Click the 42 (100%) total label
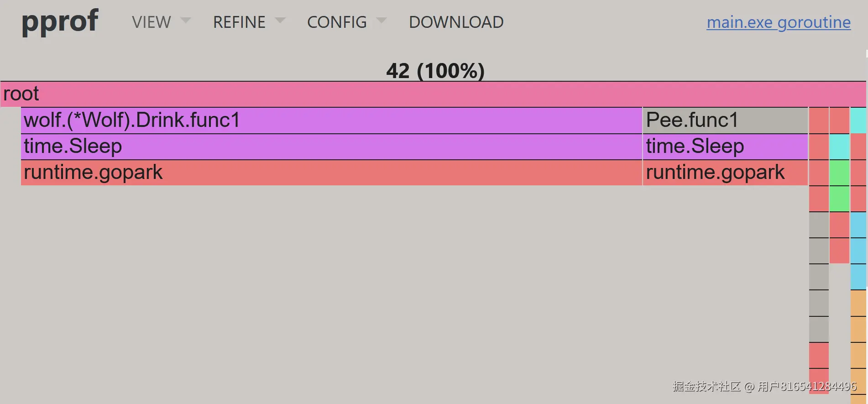The image size is (868, 404). coord(435,71)
